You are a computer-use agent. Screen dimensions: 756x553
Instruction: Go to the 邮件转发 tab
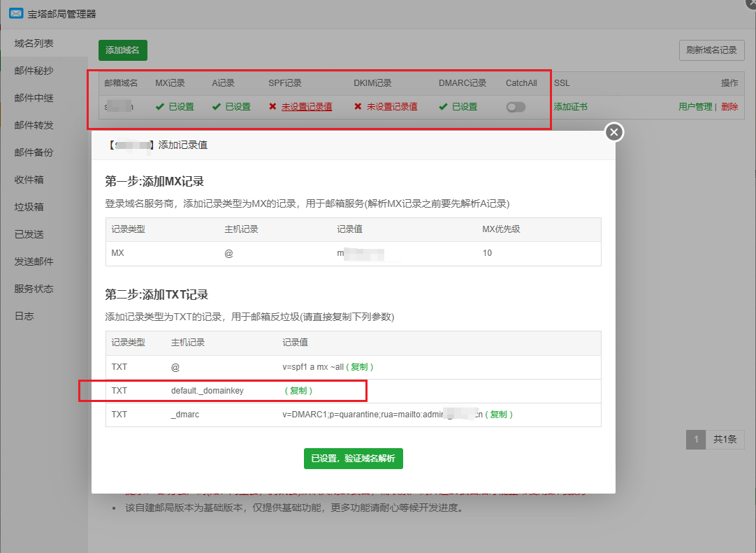(34, 125)
